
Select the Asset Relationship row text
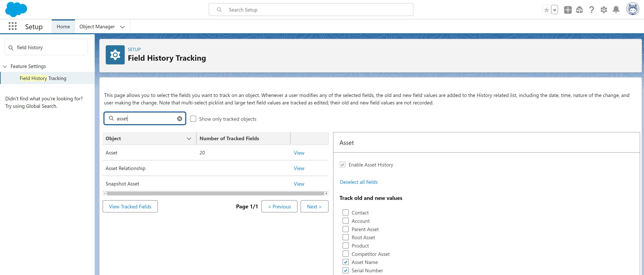(125, 168)
